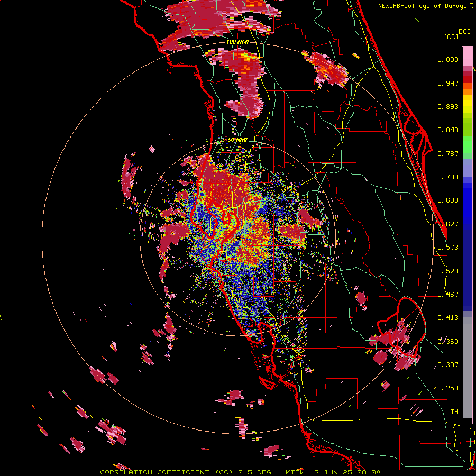Pick the pink top segment of color bar

click(467, 56)
